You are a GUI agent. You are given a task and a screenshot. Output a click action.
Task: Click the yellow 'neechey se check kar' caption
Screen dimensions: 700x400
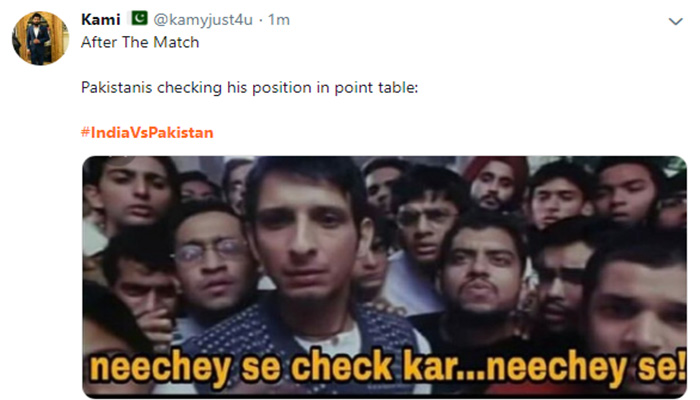(388, 367)
